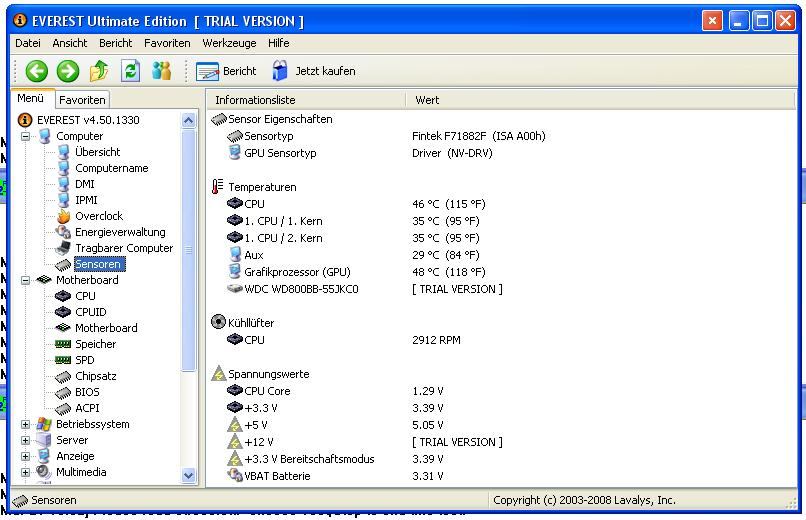This screenshot has height=520, width=806.
Task: Select the Motherboard child item in tree
Action: (x=106, y=328)
